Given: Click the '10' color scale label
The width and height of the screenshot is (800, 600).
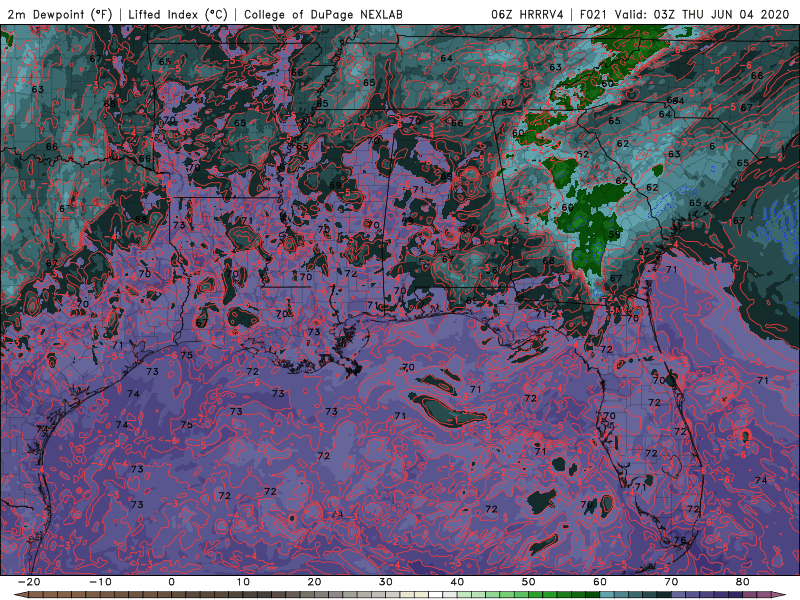Looking at the screenshot, I should tap(243, 582).
